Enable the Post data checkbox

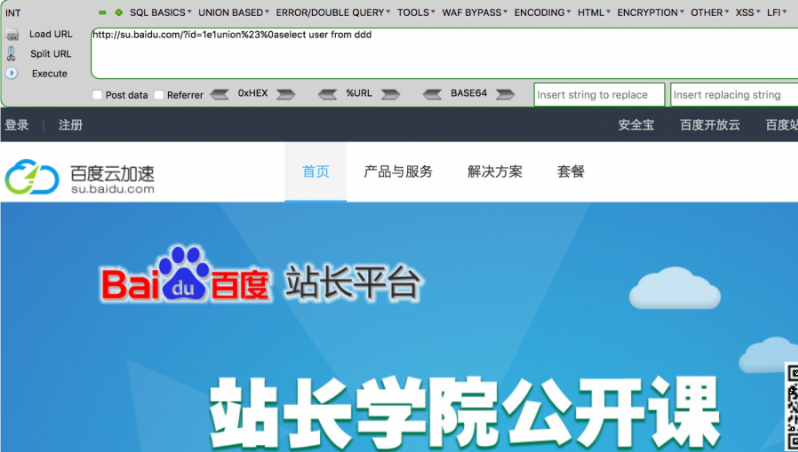[x=97, y=95]
